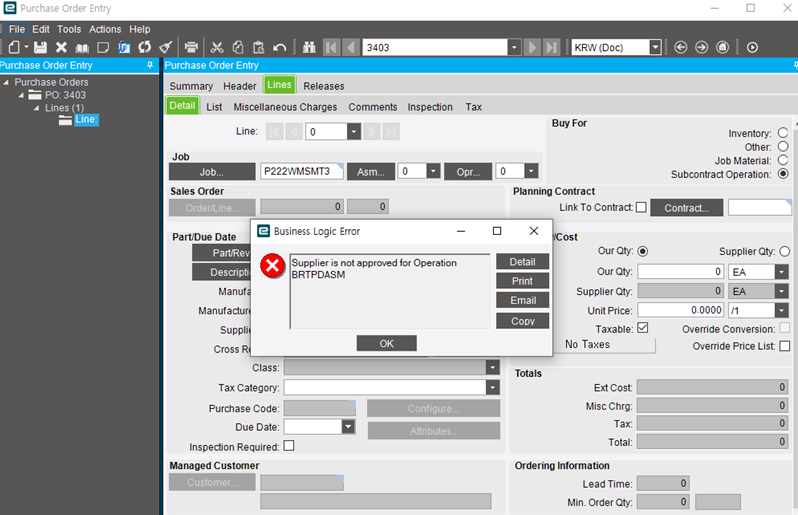
Task: Click the circular play icon in toolbar
Action: (x=752, y=47)
